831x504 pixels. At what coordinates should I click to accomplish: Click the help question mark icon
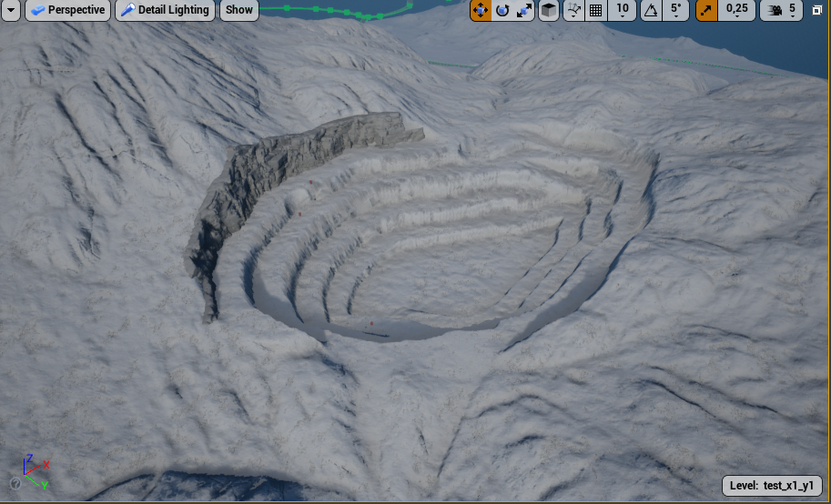[x=15, y=483]
